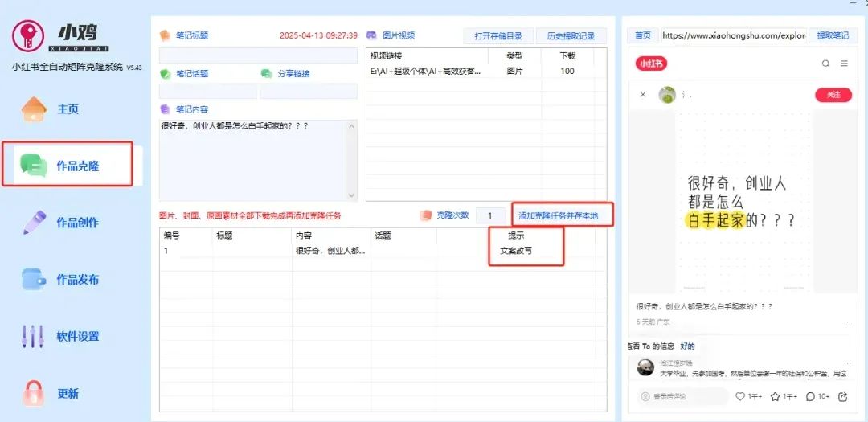Screen dimensions: 868x422
Task: Click the 分享链接 input field
Action: (309, 92)
